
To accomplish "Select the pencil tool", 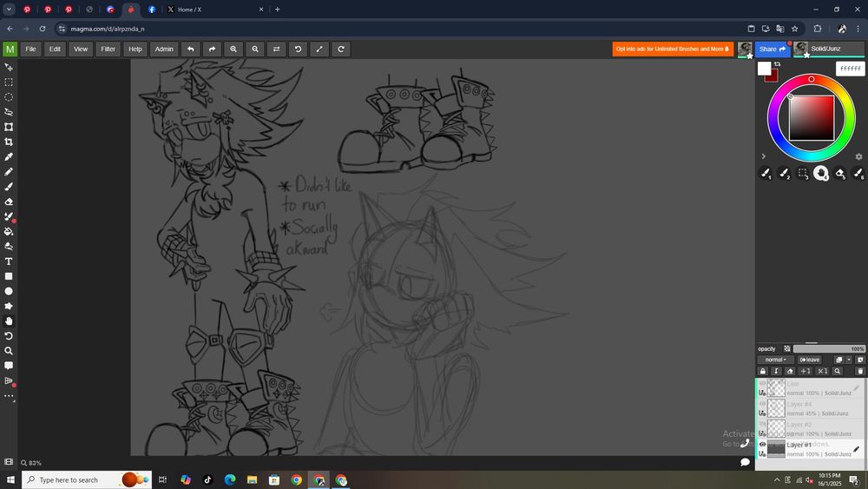I will [9, 172].
